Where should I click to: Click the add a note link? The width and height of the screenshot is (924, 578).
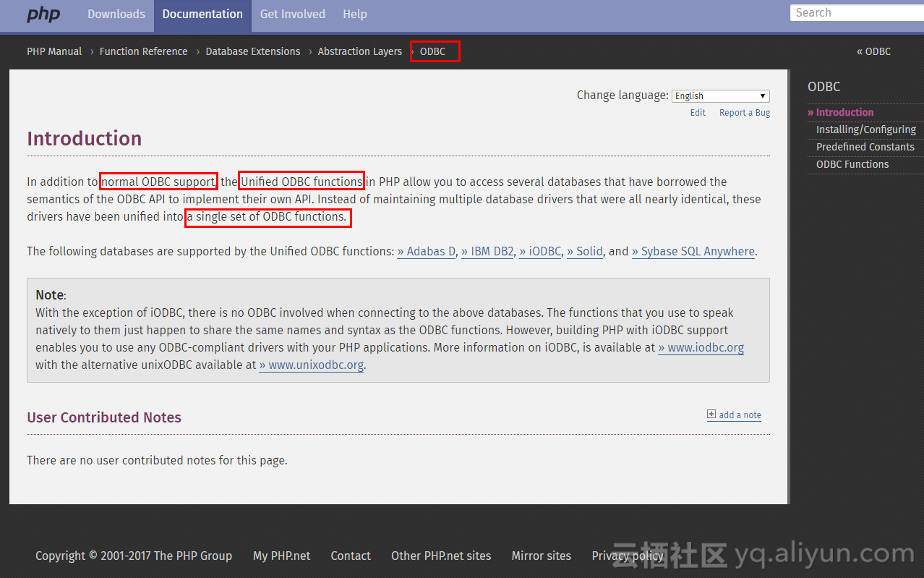(x=740, y=415)
